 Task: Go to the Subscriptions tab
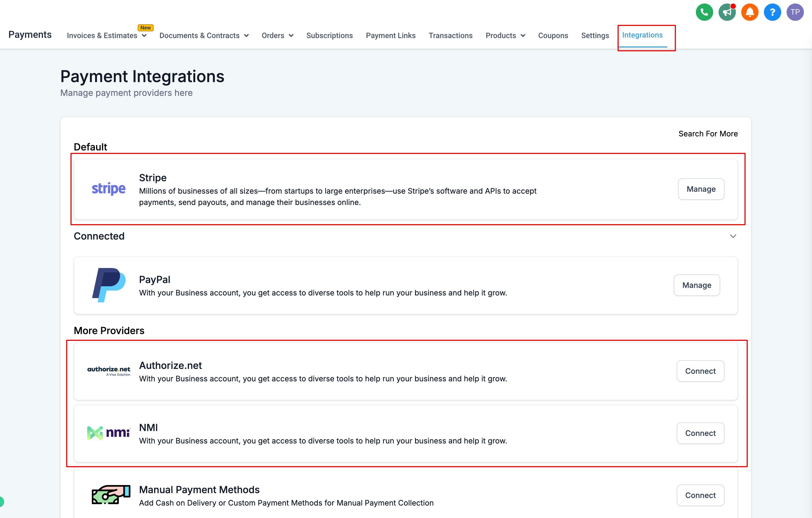(329, 35)
